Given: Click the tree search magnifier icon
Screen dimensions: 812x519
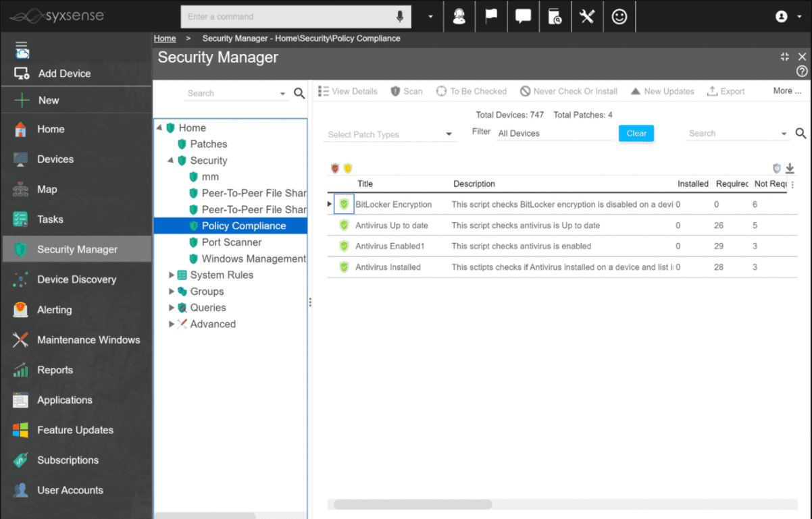Looking at the screenshot, I should click(x=299, y=94).
